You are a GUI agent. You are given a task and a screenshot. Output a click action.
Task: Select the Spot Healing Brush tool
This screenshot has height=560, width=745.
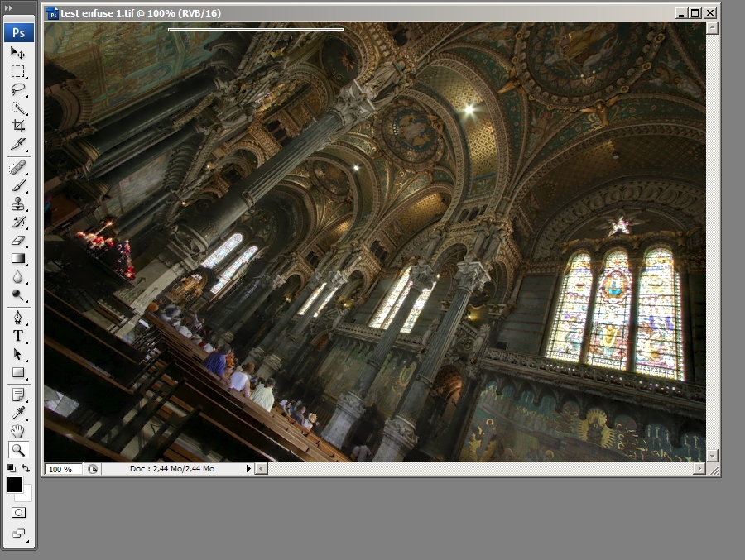pos(18,168)
